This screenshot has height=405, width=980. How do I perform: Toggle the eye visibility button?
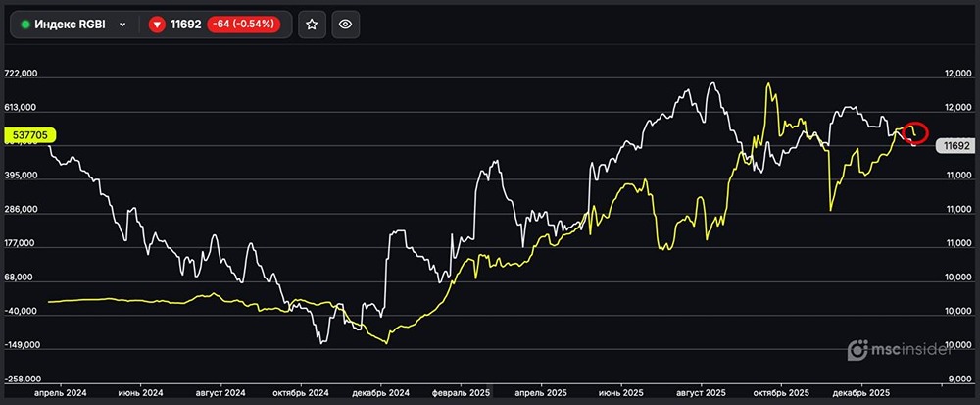point(344,25)
